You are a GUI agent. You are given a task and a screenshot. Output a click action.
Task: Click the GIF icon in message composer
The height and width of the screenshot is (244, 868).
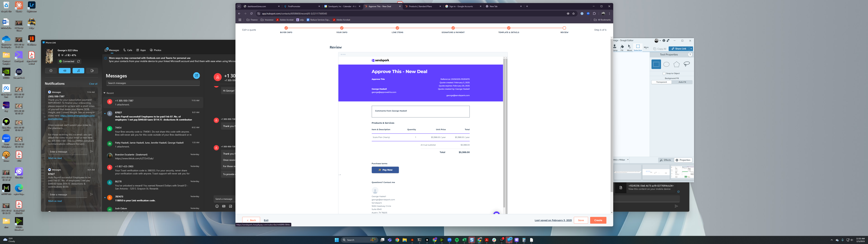224,206
